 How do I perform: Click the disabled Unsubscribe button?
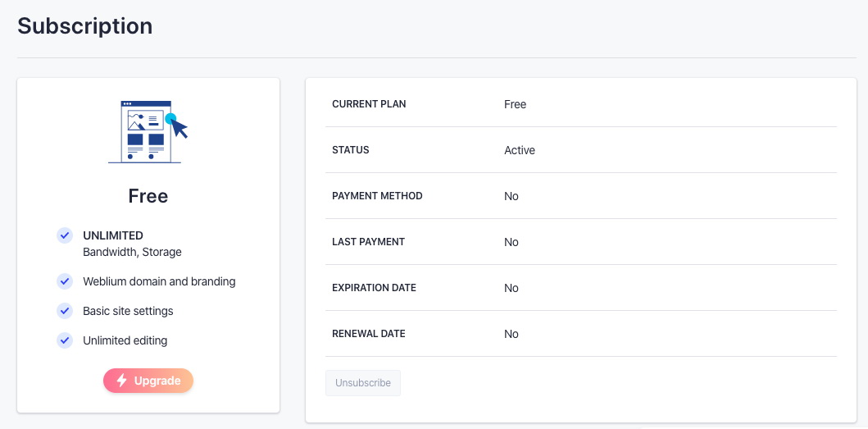[363, 383]
